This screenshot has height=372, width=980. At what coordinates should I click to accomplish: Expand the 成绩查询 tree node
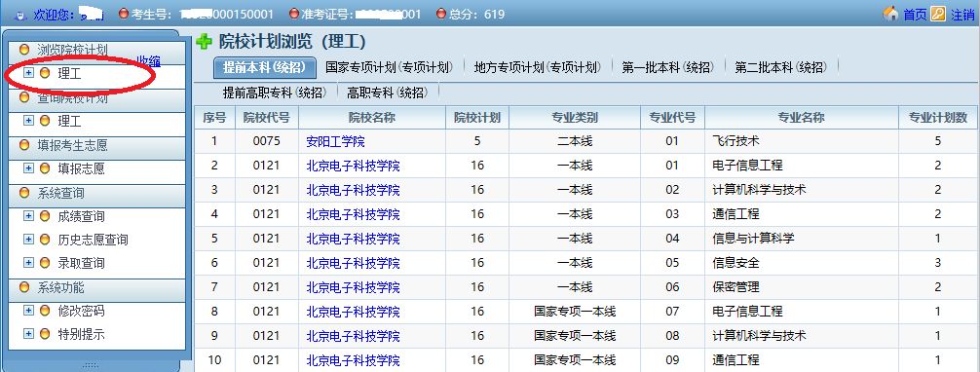point(28,215)
